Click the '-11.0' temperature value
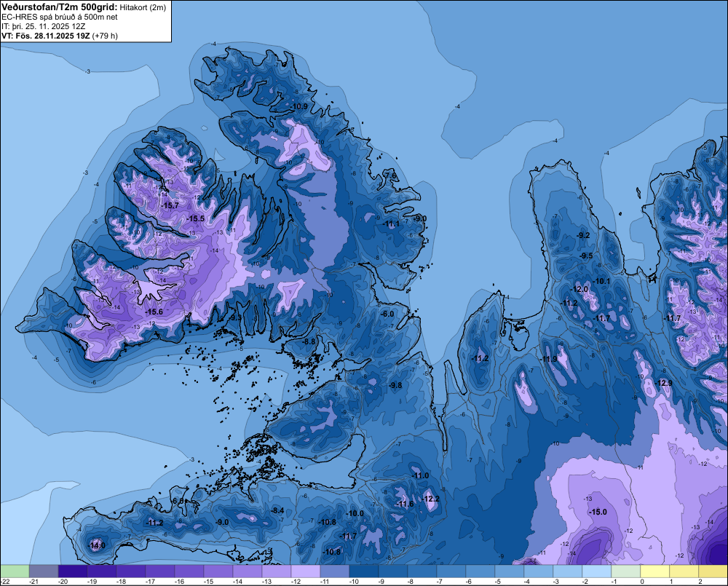The height and width of the screenshot is (586, 728). point(421,475)
